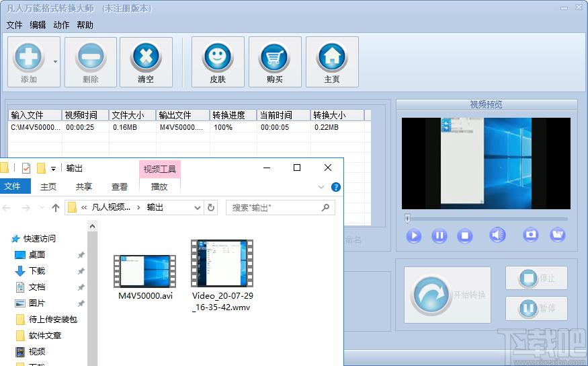Screen dimensions: 588x366
Task: Click the blue help question mark icon
Action: [x=336, y=187]
